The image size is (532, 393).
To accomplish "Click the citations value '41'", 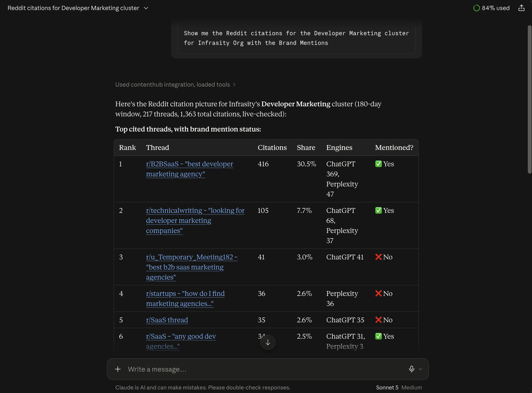I will point(261,257).
